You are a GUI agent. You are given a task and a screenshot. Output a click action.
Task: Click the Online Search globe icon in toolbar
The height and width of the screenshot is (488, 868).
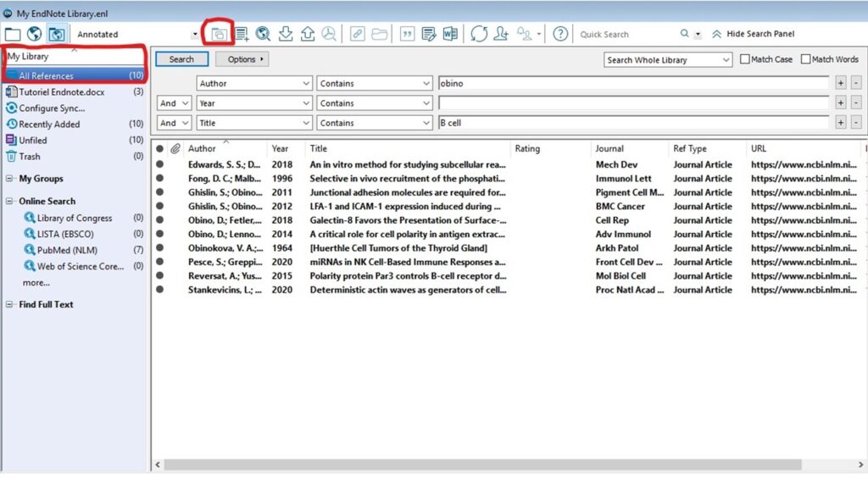pos(263,35)
